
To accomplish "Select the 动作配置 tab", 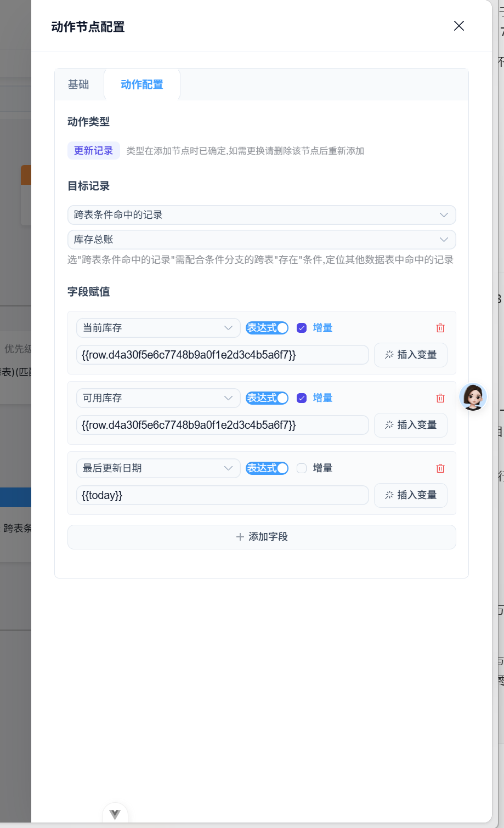I will [142, 84].
